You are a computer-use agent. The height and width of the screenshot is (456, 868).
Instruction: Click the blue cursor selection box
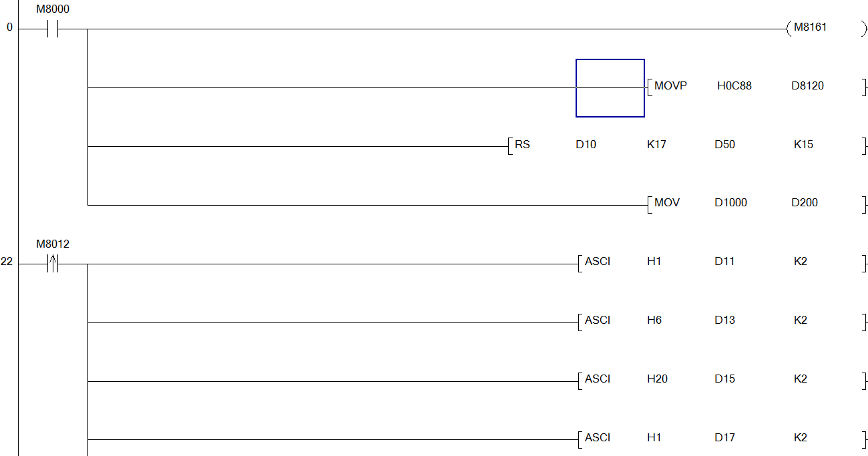click(610, 88)
